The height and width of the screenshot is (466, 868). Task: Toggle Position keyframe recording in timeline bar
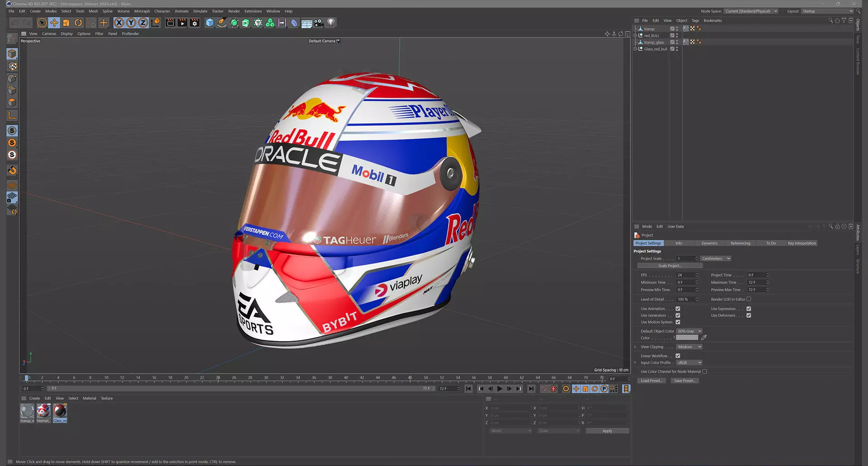(576, 389)
